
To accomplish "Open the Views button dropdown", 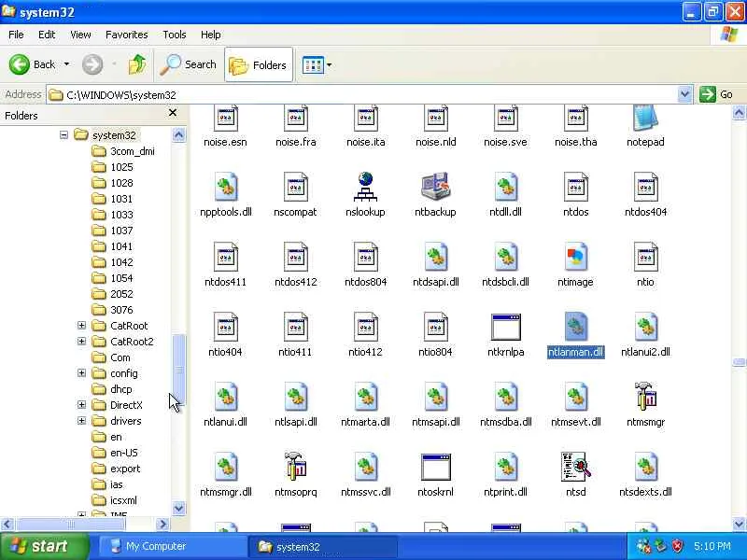I will [x=330, y=64].
